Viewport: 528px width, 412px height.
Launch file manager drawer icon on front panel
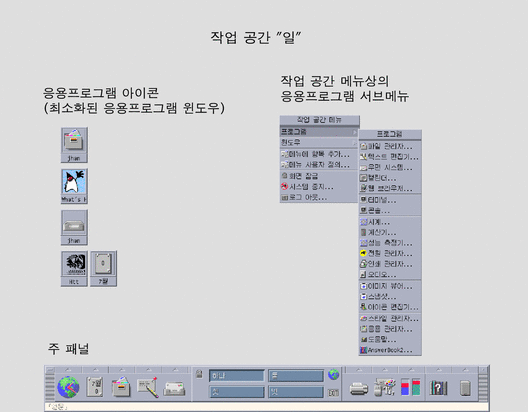tap(121, 387)
